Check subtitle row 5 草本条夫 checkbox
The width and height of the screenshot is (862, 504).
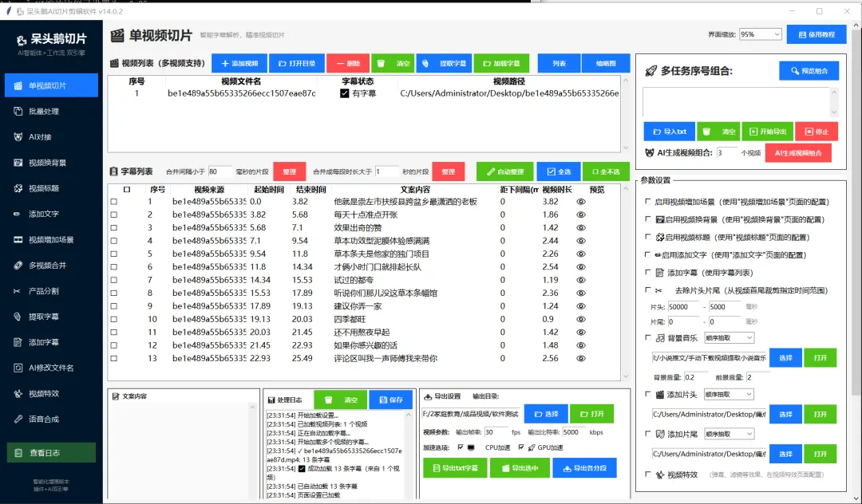[114, 254]
